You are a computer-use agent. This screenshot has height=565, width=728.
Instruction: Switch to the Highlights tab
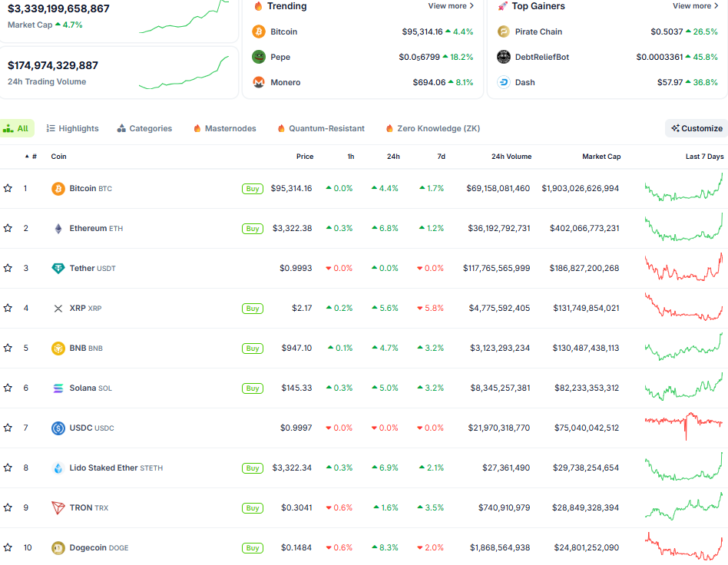(x=72, y=129)
